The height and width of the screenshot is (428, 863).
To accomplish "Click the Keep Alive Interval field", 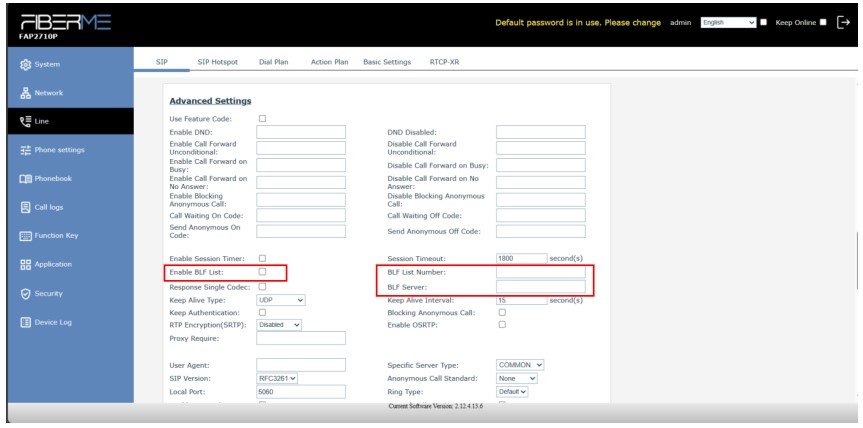I will pyautogui.click(x=522, y=300).
